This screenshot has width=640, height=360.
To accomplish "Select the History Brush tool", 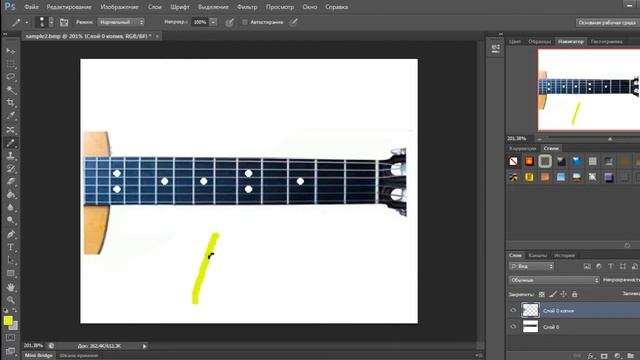I will 11,169.
